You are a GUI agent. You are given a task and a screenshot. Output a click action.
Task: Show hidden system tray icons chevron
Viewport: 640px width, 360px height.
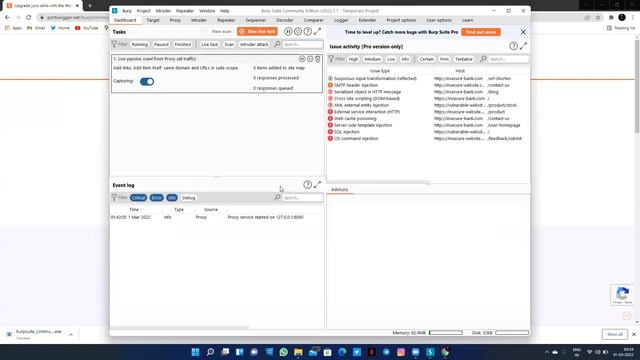click(547, 352)
